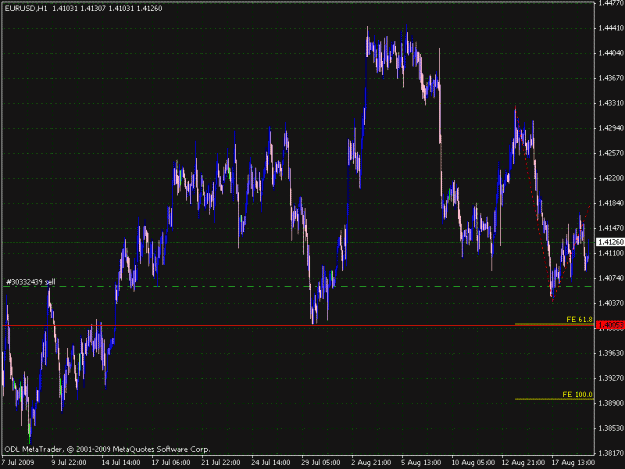Click the 1.40370 price axis label
625x469 pixels.
pos(611,303)
